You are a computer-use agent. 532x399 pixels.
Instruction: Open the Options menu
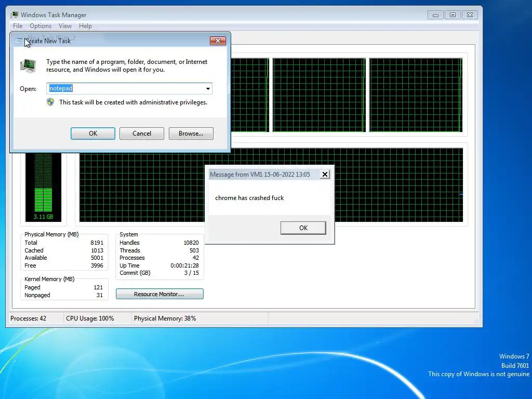click(41, 26)
